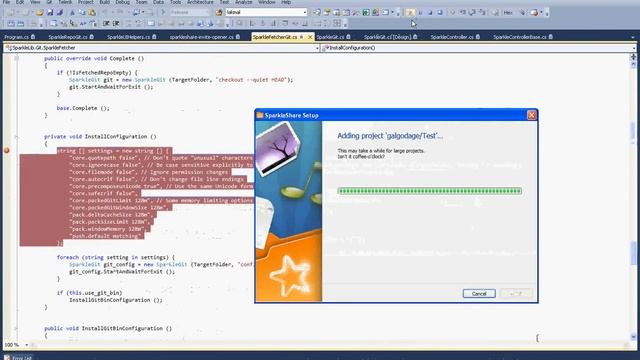
Task: Switch to sparkleshare-invite-opener.cs tab
Action: (x=204, y=37)
